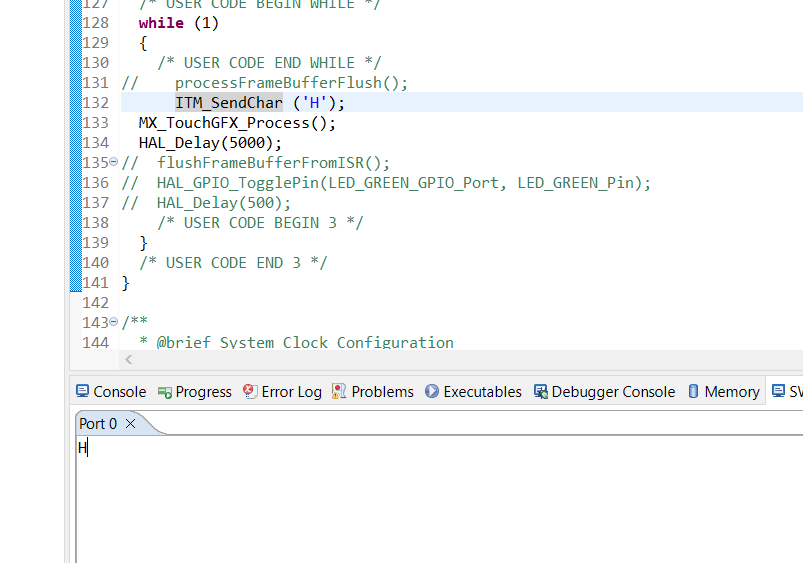Click the MX_TouchGFX_Process() call

click(x=237, y=123)
